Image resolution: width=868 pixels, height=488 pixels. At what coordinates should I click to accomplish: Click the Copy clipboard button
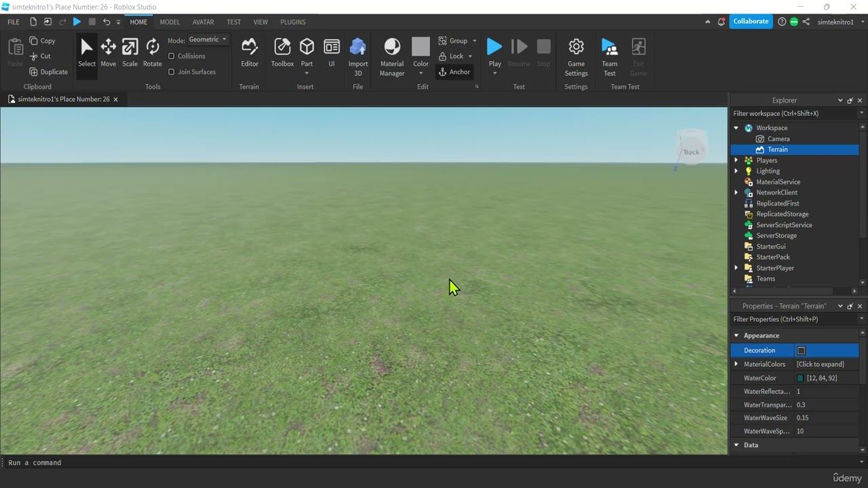pos(42,41)
